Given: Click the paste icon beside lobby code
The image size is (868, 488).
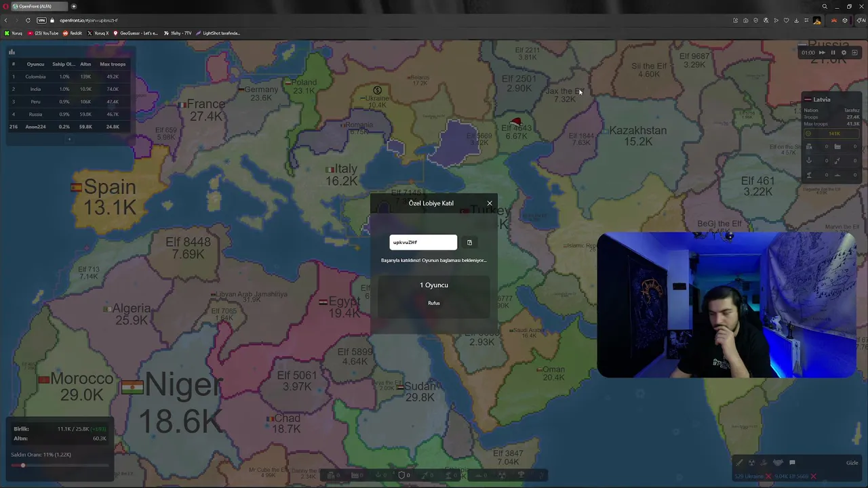Looking at the screenshot, I should [469, 243].
